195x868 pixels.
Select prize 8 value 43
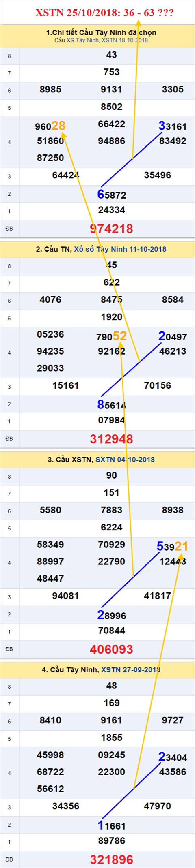111,55
